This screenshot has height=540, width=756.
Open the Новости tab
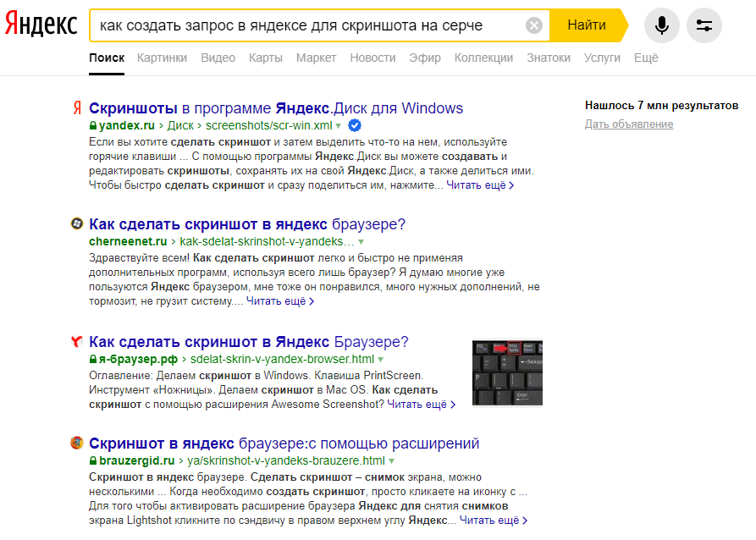point(372,58)
